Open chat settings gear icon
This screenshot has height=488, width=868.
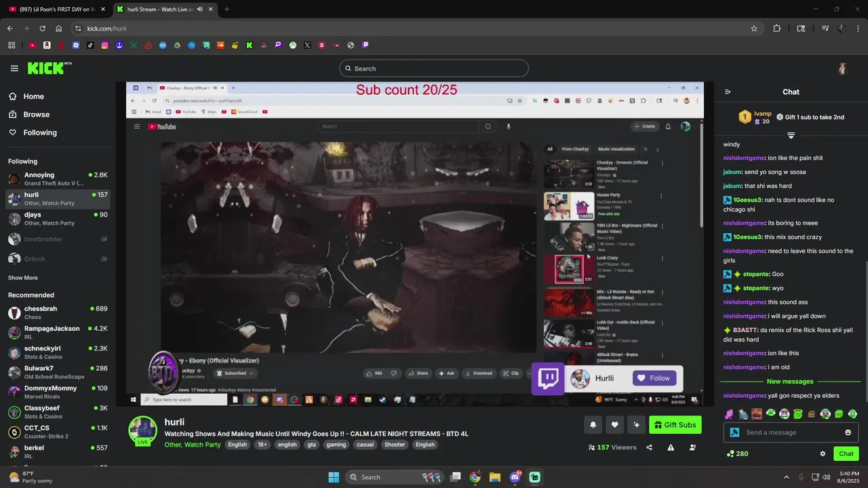point(823,453)
